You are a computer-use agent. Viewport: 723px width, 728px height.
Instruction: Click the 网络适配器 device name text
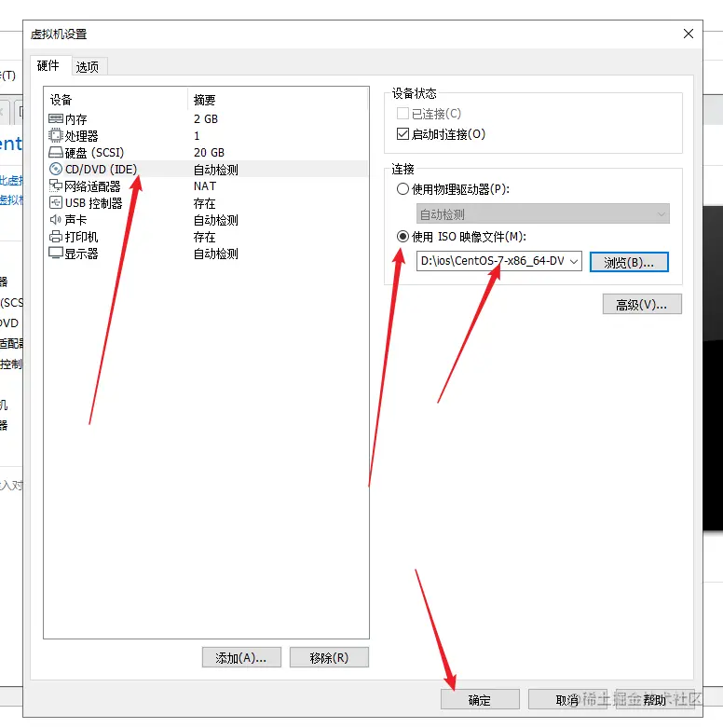(92, 186)
